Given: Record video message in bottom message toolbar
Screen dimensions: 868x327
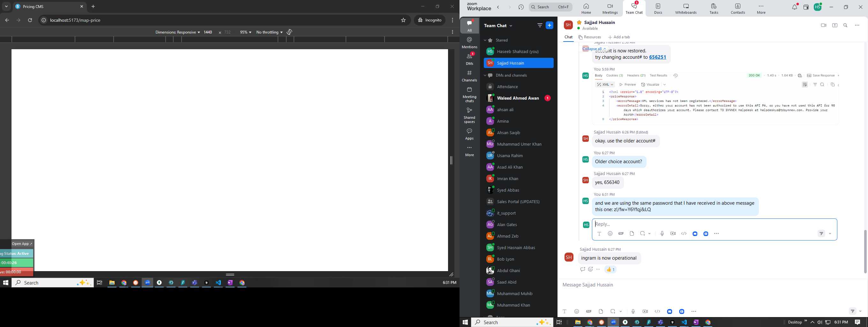Looking at the screenshot, I should pos(645,311).
